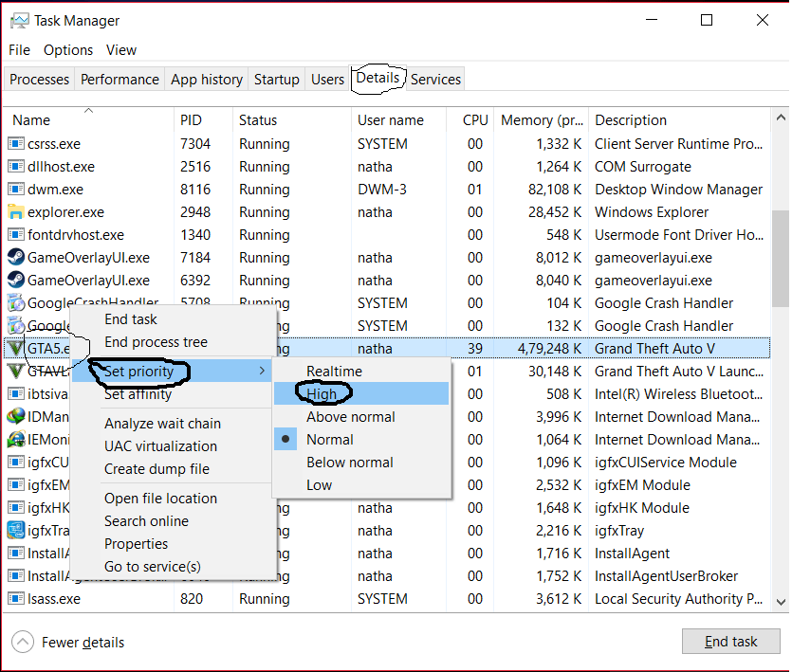Click the lsass.exe process icon

click(x=16, y=599)
